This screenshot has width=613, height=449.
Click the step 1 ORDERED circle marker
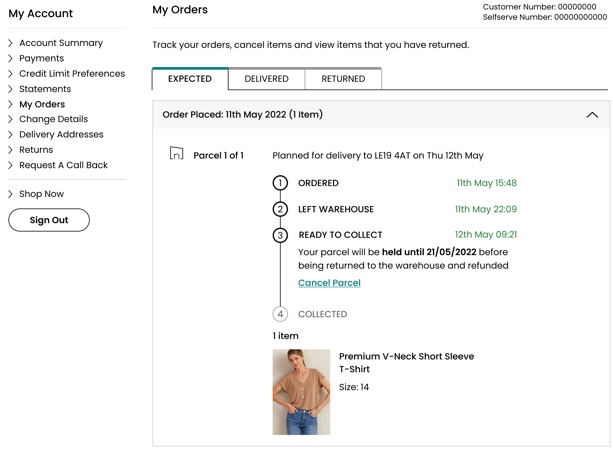(280, 183)
